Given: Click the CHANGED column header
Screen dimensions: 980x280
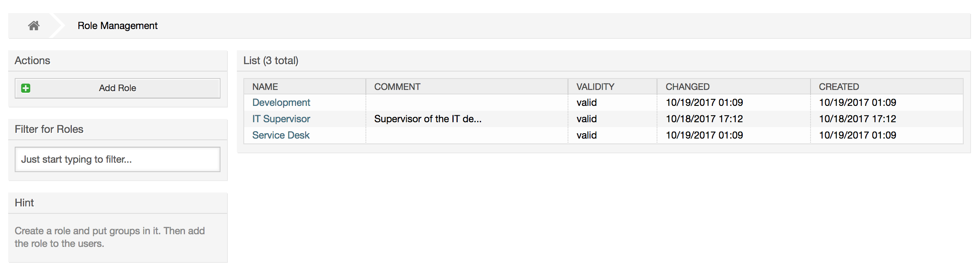Looking at the screenshot, I should coord(687,87).
